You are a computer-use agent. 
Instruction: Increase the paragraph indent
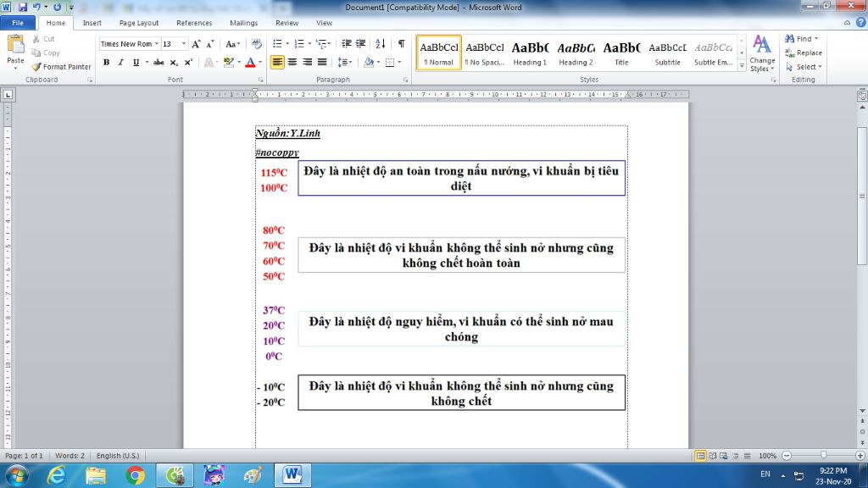click(x=361, y=44)
